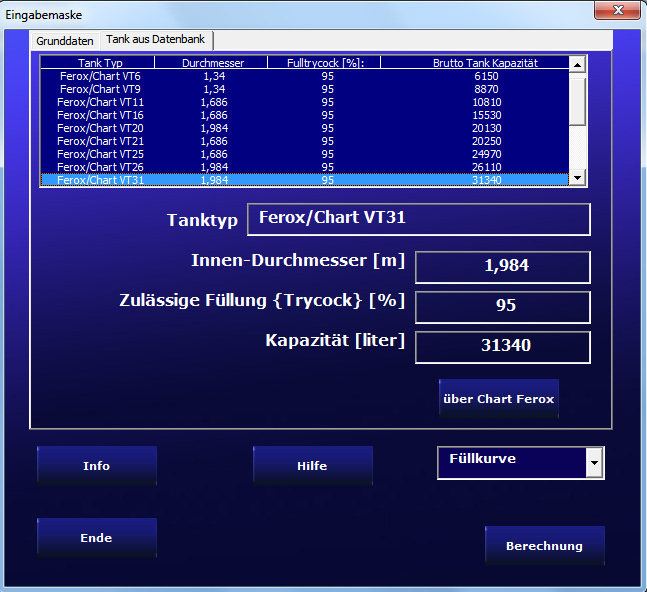Viewport: 647px width, 592px height.
Task: Select the Ferox/Chart VT16 row
Action: point(305,115)
